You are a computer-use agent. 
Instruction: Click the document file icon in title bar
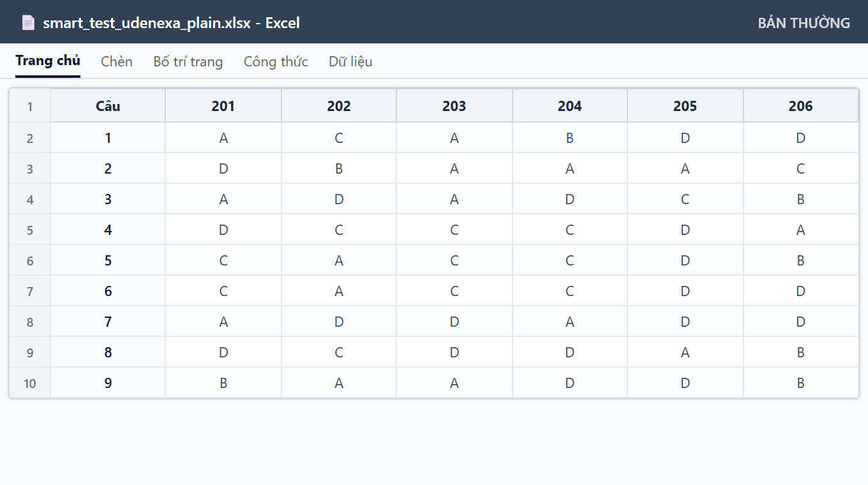pos(28,23)
